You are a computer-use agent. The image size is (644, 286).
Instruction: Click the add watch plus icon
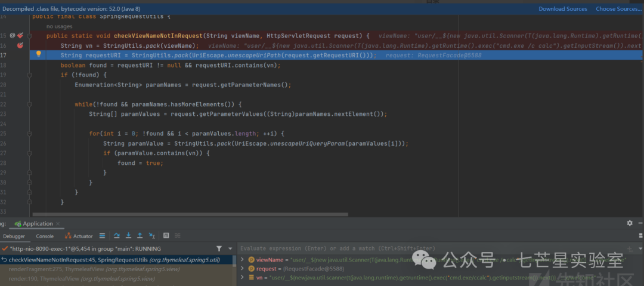tap(630, 248)
